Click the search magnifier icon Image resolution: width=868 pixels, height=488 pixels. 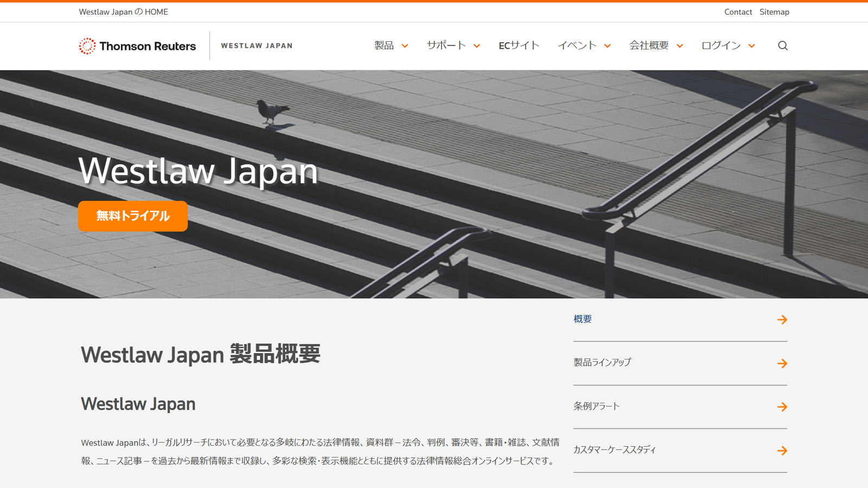(782, 46)
